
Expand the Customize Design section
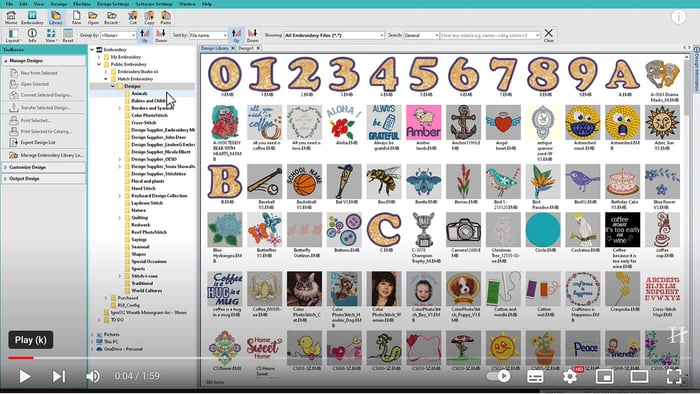click(x=43, y=167)
